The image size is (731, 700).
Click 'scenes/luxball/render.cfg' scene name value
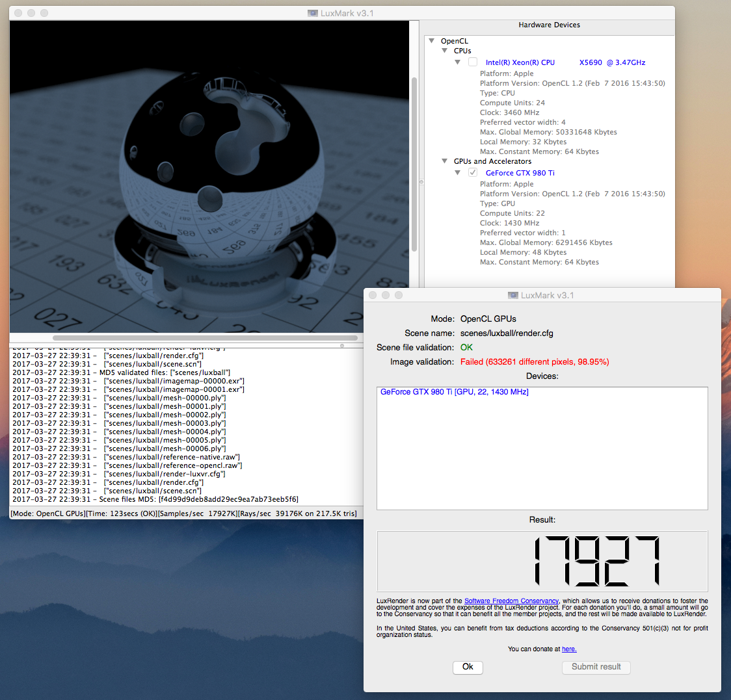click(507, 333)
